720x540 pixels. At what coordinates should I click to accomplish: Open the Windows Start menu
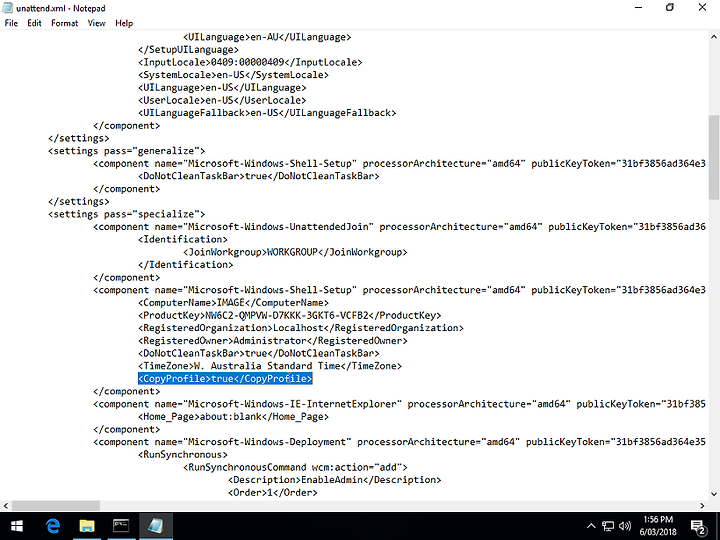coord(17,526)
